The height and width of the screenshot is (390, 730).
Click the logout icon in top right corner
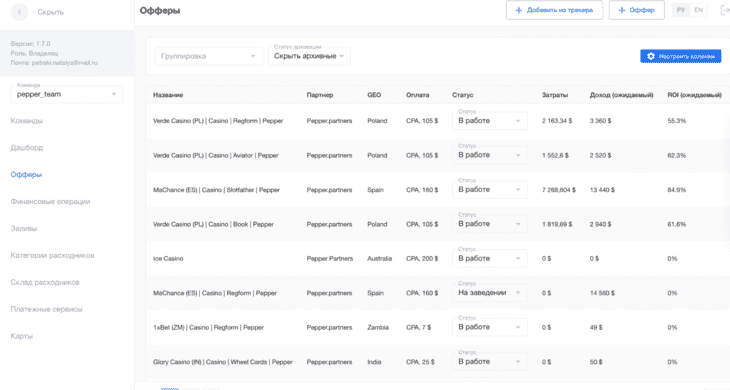725,10
